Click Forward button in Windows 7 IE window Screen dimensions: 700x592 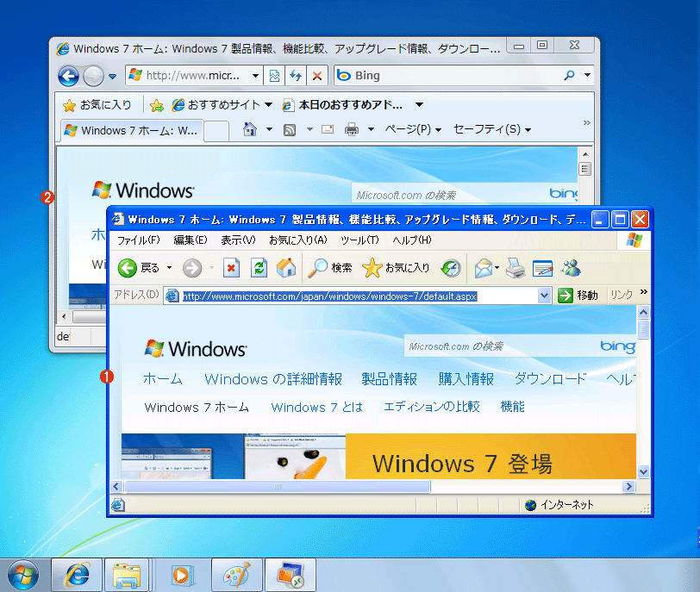click(x=93, y=76)
